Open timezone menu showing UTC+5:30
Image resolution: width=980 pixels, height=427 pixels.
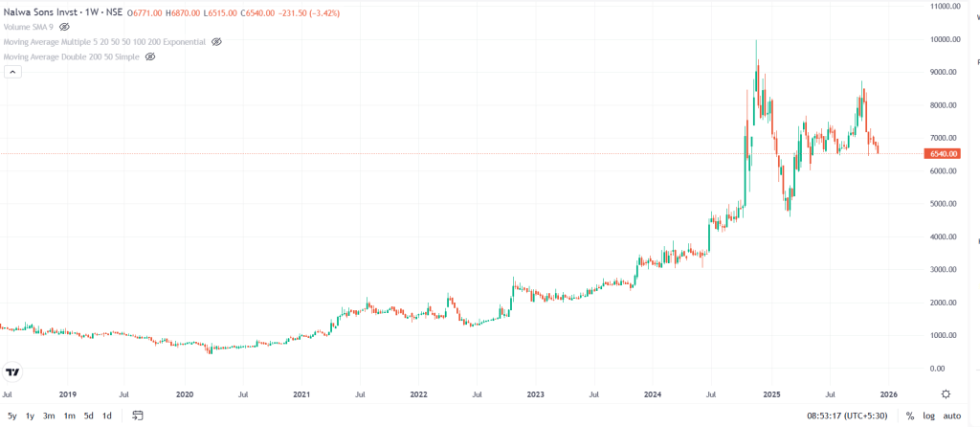coord(847,416)
